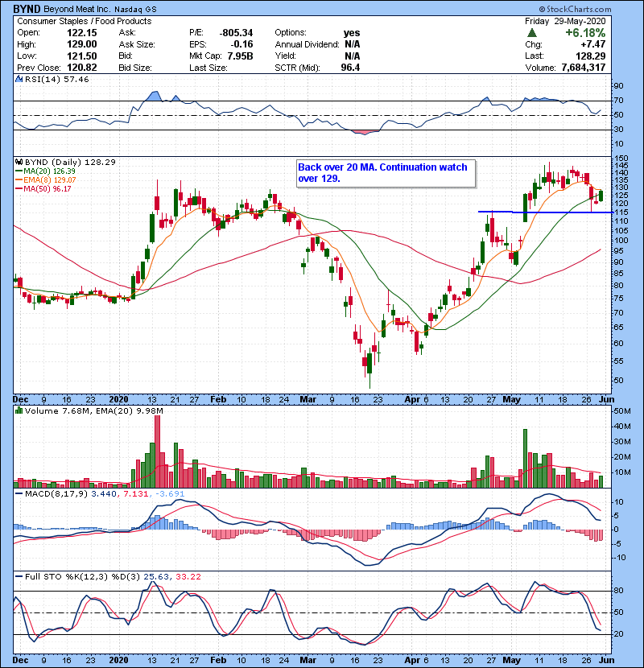This screenshot has width=644, height=668.
Task: Click the 150 price label on right axis
Action: (621, 159)
